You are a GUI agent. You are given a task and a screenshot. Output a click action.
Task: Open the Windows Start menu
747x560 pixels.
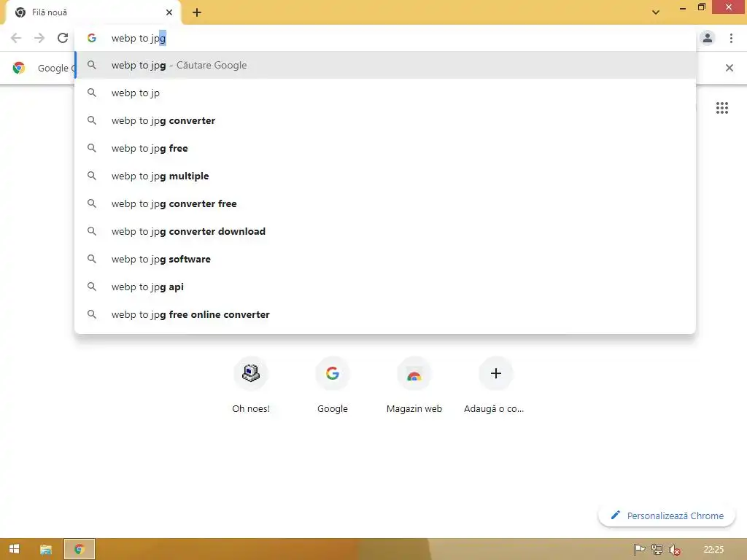coord(15,549)
